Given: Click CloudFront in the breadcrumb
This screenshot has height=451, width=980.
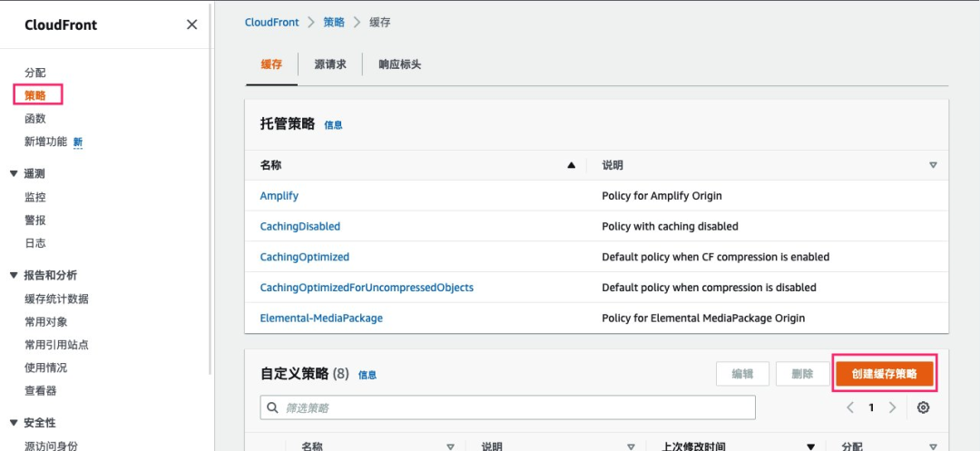Looking at the screenshot, I should (x=272, y=23).
